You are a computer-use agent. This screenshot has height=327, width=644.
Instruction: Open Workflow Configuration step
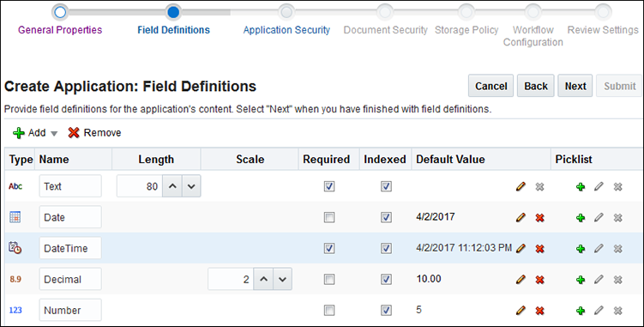point(533,36)
